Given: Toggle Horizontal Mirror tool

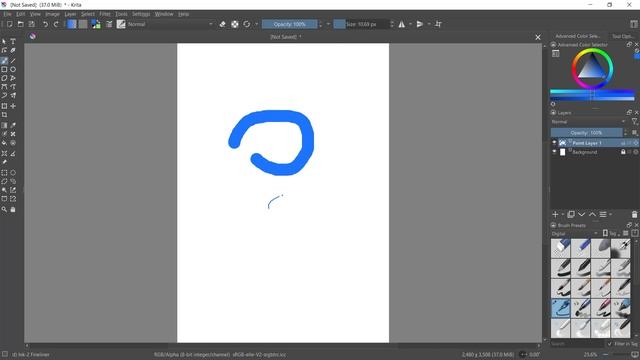Looking at the screenshot, I should click(402, 24).
